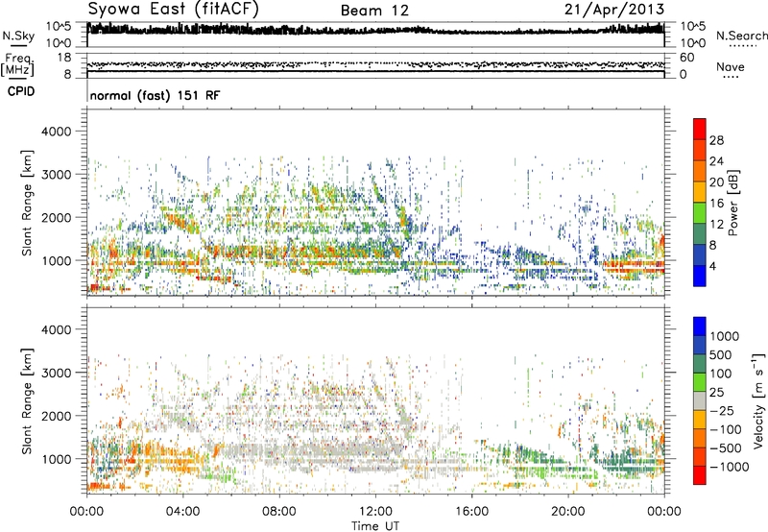Click the 'N.Sky' legend label
768x532 pixels.
pos(18,36)
